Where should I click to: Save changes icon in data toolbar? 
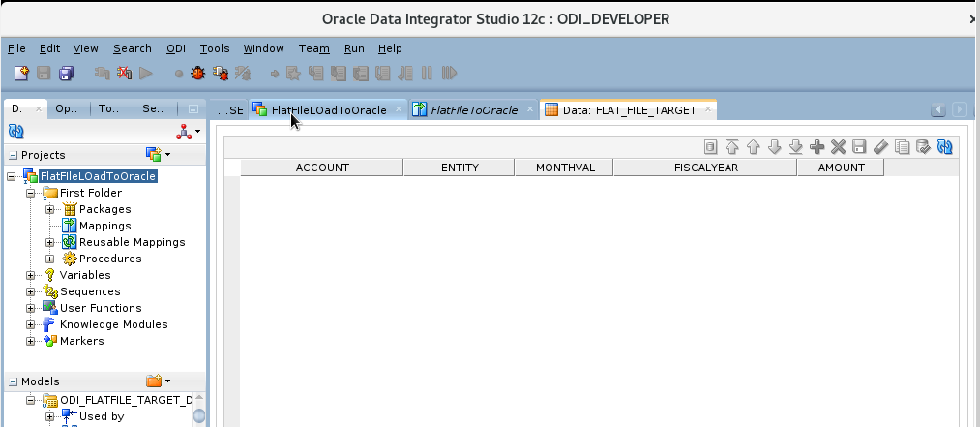[859, 147]
